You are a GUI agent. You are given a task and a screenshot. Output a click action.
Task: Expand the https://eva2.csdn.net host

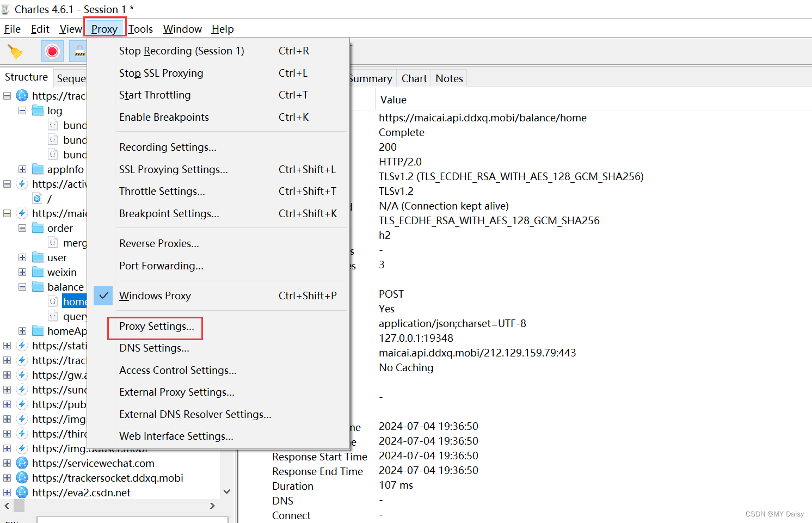click(7, 493)
